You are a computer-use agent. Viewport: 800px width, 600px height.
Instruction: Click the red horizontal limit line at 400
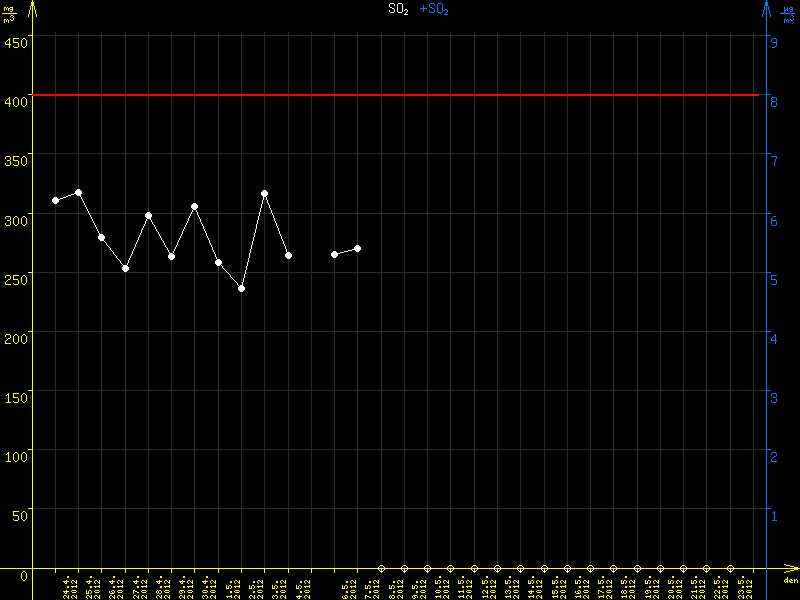(400, 95)
